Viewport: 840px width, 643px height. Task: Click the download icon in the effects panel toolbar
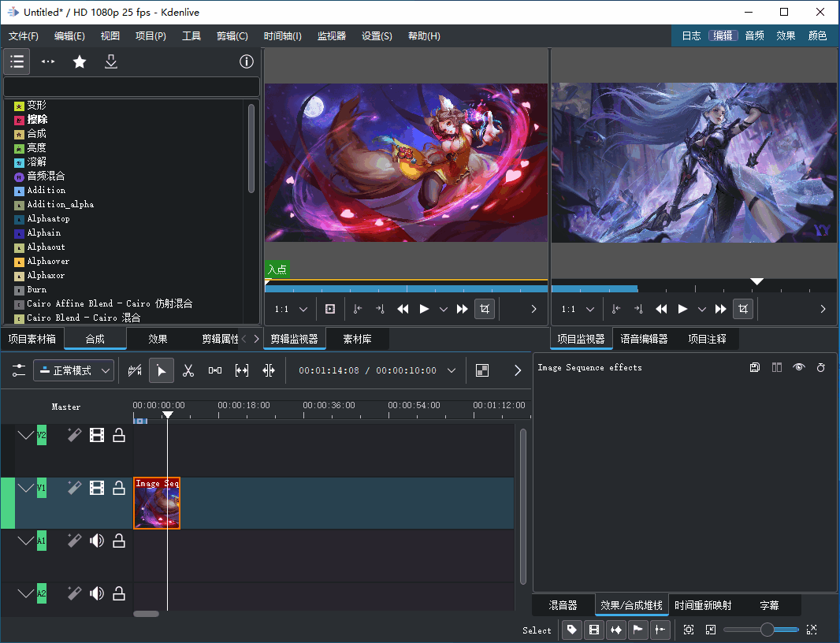click(x=111, y=61)
